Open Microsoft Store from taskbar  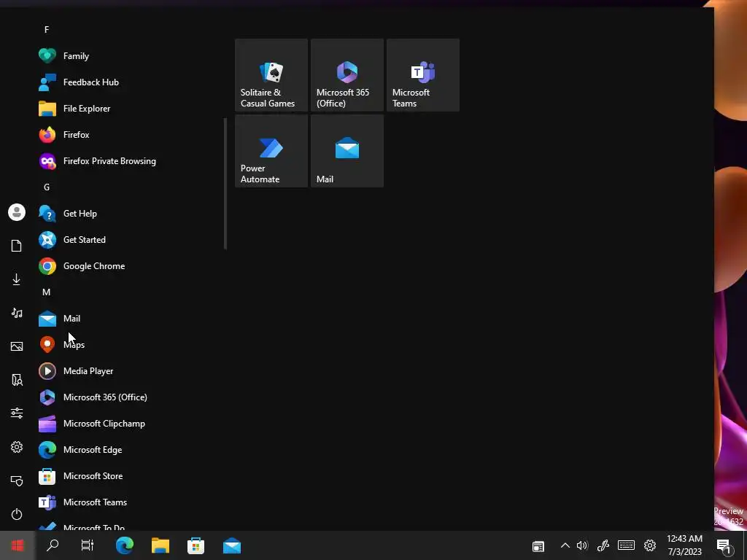[196, 545]
